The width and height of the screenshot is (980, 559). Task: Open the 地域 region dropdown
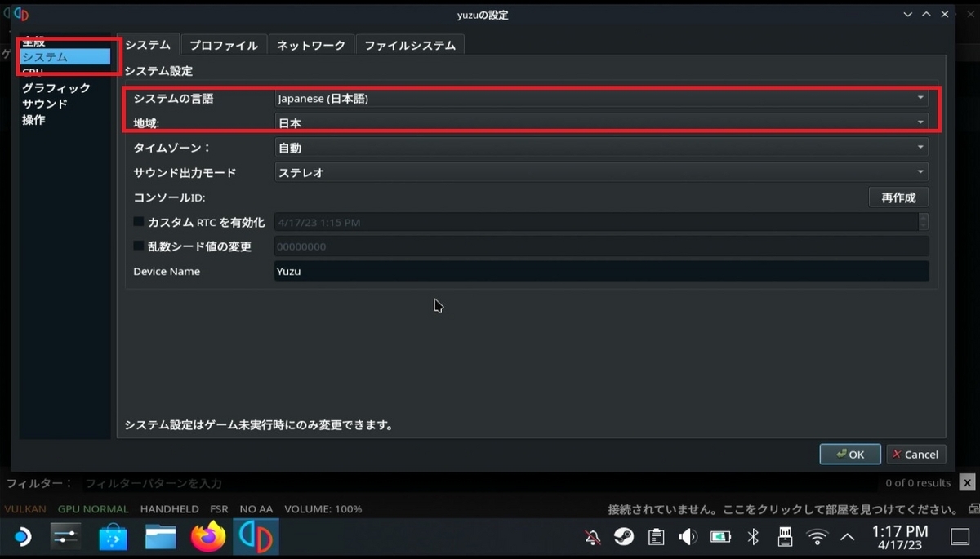[x=602, y=123]
